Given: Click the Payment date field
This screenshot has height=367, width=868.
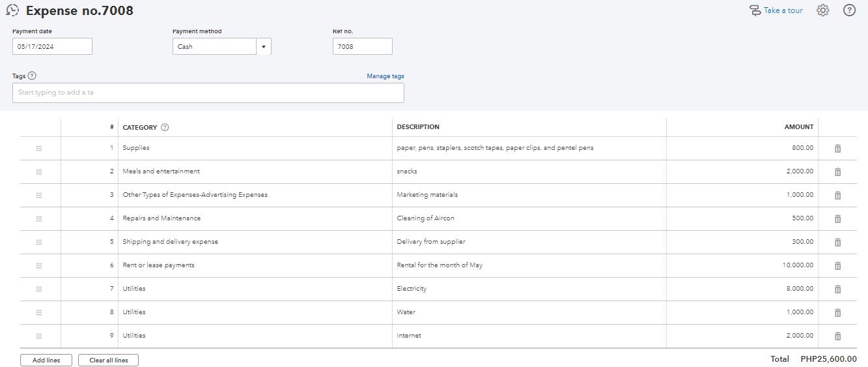Looking at the screenshot, I should pyautogui.click(x=52, y=47).
